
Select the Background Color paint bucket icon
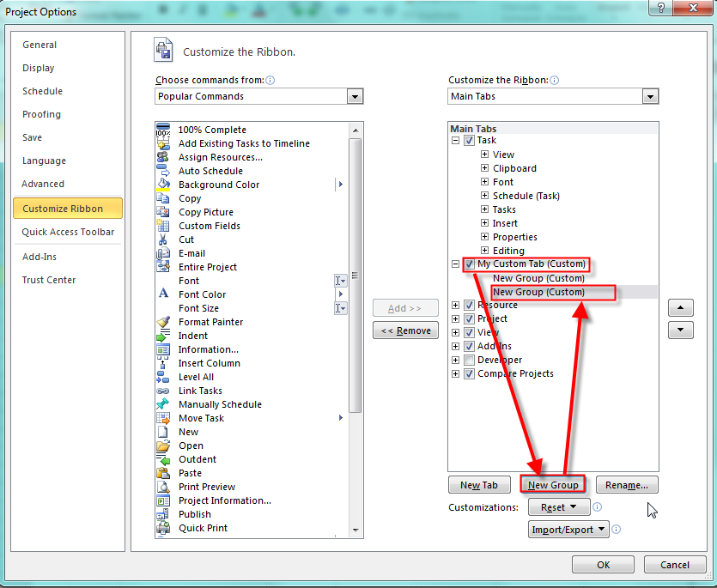163,185
